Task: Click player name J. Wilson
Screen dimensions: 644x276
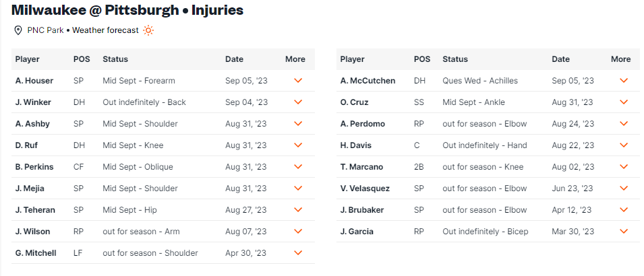Action: click(32, 232)
